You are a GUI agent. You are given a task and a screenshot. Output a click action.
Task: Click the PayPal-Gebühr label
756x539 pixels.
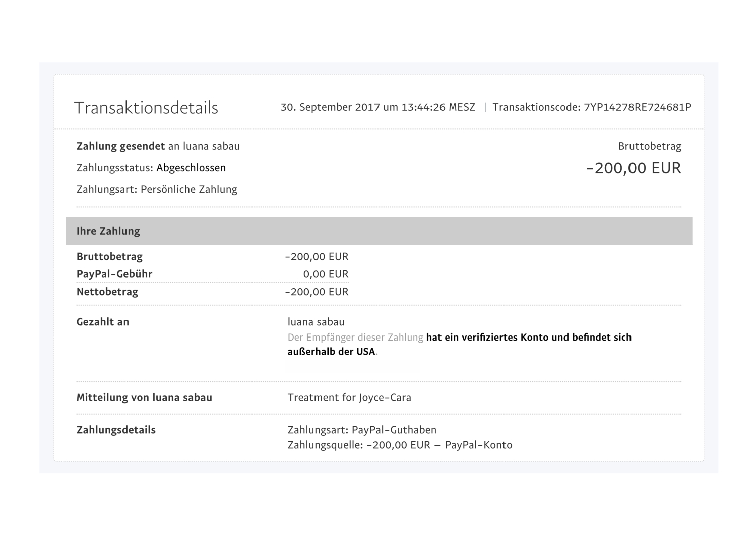click(x=114, y=274)
